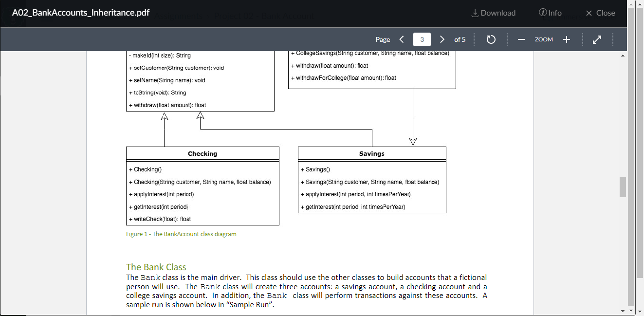Download the PDF file
Viewport: 644px width, 316px height.
(x=494, y=13)
